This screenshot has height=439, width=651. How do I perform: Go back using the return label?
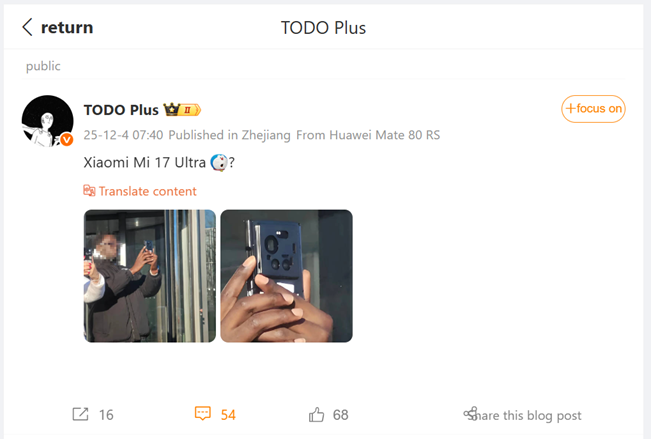click(67, 28)
